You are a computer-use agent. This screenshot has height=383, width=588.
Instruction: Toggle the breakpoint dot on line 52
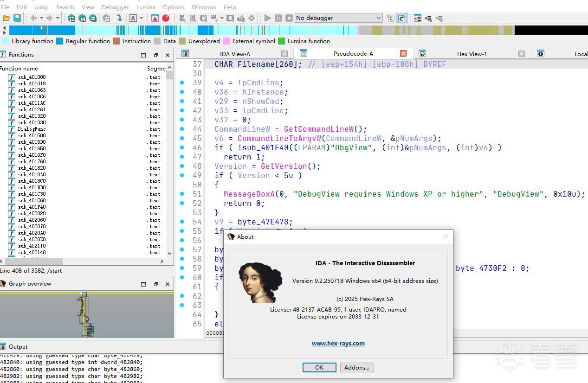click(182, 203)
